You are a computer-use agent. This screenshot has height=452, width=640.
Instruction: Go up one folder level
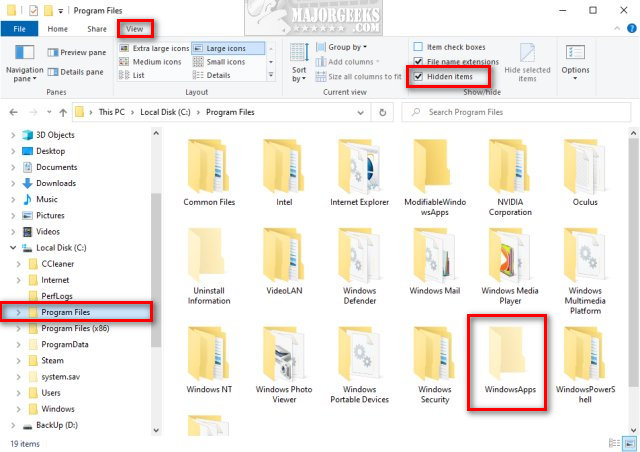click(x=63, y=112)
